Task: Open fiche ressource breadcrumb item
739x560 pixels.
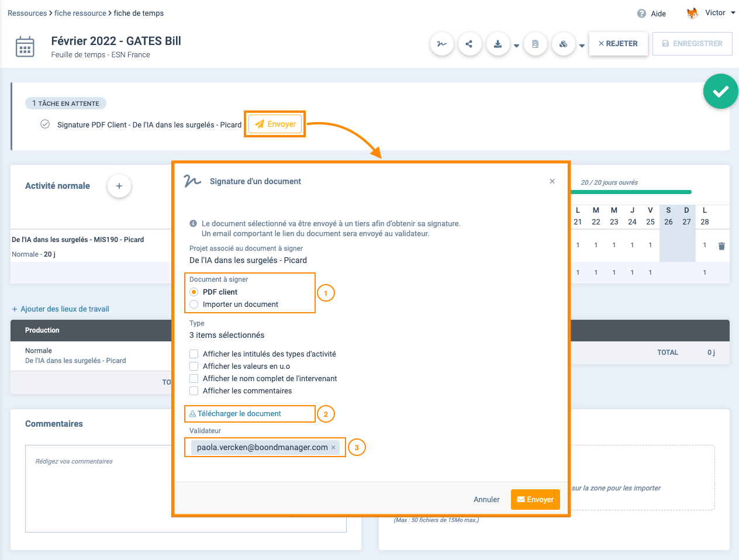Action: tap(80, 13)
